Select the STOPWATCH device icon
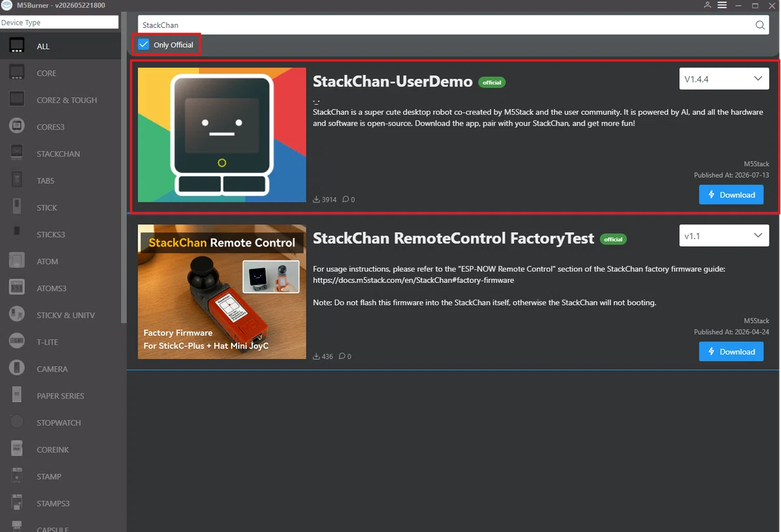This screenshot has width=781, height=532. (17, 422)
